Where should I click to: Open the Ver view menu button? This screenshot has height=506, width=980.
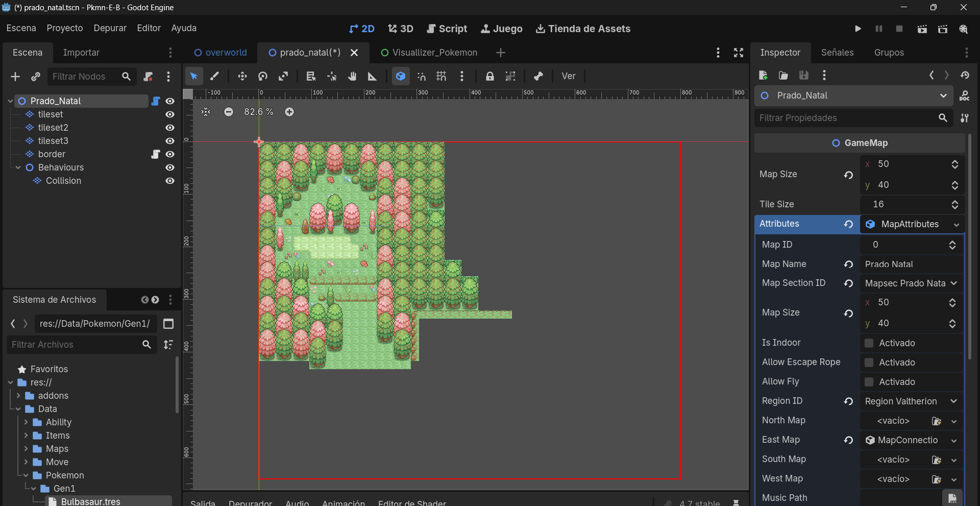[x=569, y=76]
